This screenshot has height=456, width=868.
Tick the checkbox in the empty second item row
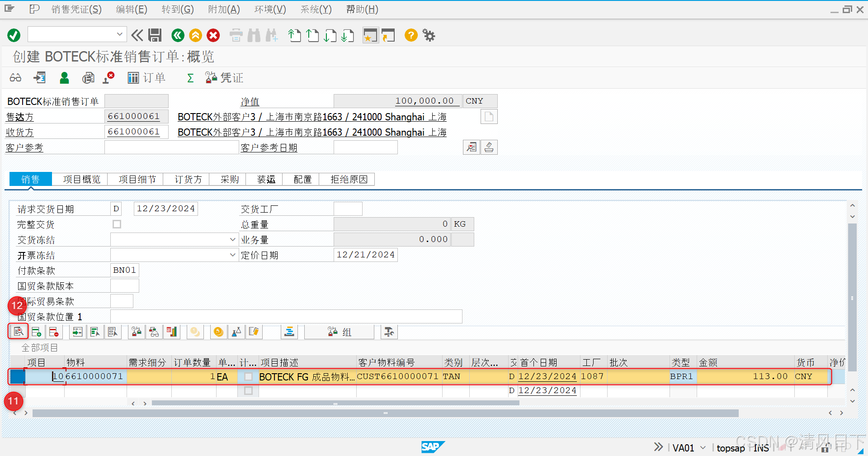point(248,390)
